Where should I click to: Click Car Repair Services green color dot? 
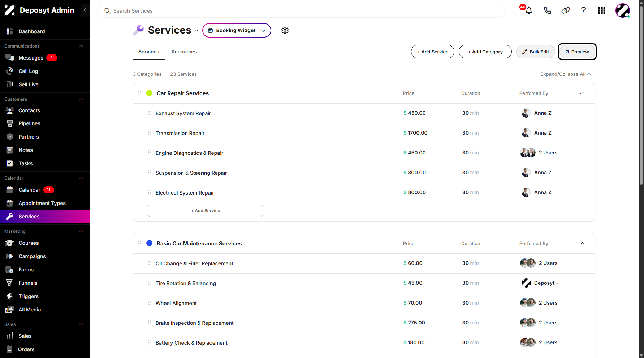(x=149, y=93)
